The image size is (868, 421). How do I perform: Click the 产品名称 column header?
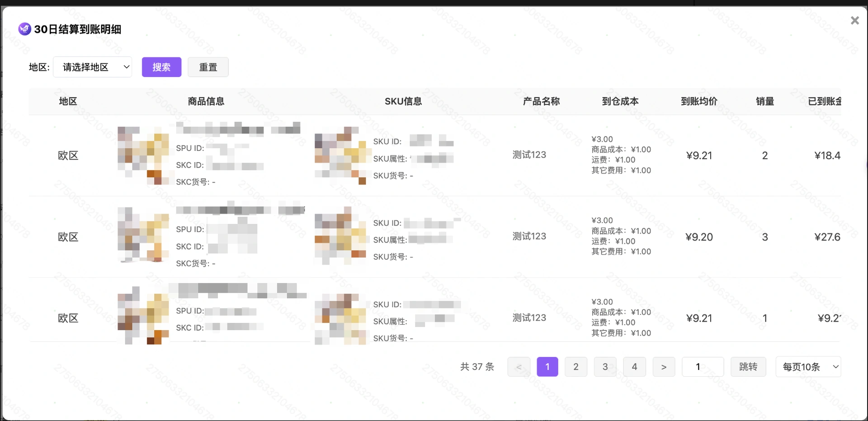(541, 101)
